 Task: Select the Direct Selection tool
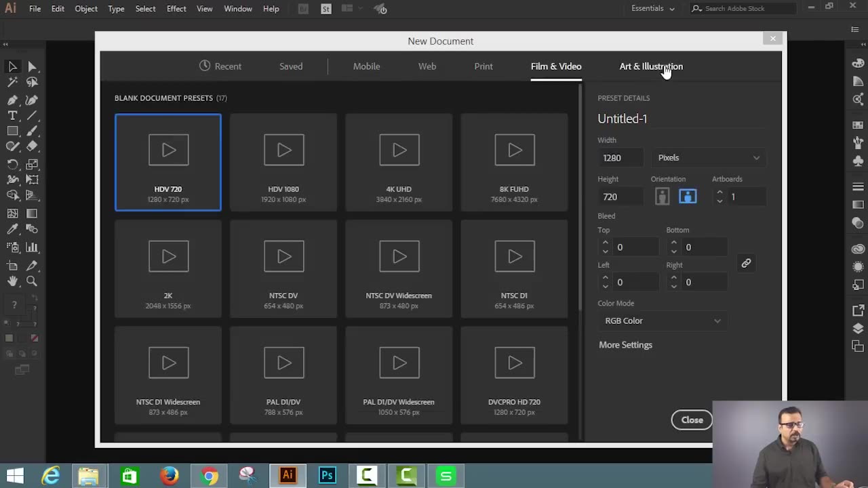pyautogui.click(x=32, y=66)
